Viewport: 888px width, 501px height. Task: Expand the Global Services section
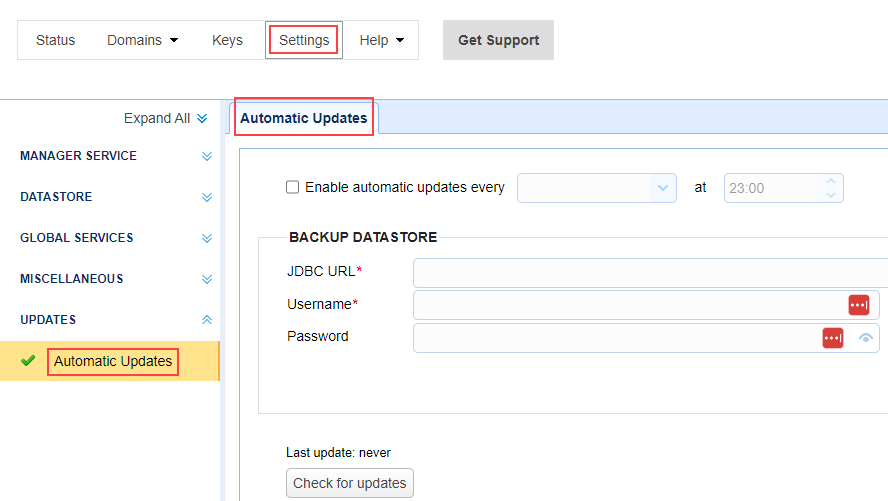[207, 238]
